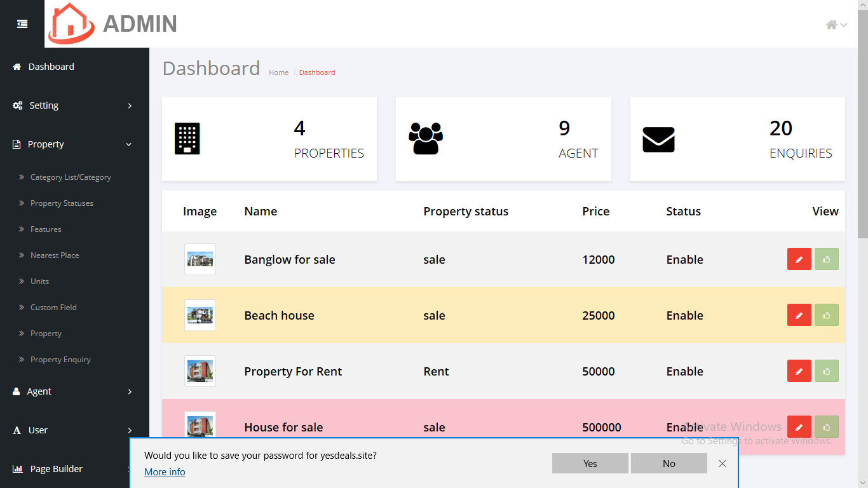Image resolution: width=868 pixels, height=488 pixels.
Task: Toggle thumbs-up for Property For Rent
Action: point(826,371)
